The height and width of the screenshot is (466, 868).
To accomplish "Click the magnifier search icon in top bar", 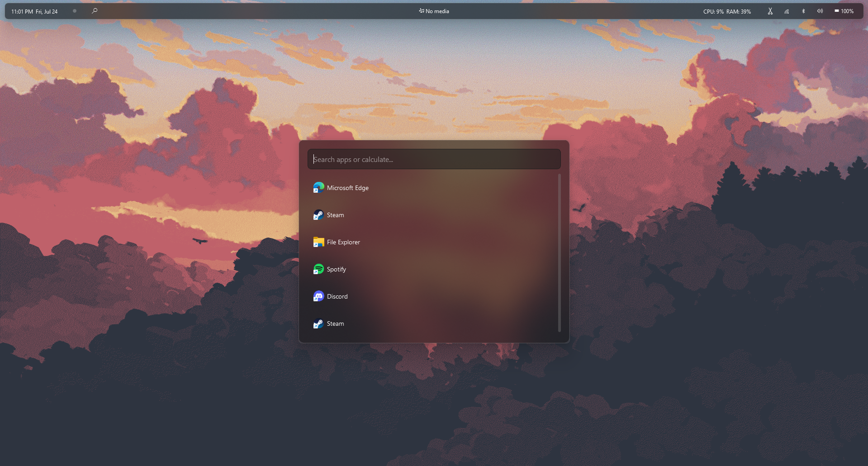I will pos(95,11).
